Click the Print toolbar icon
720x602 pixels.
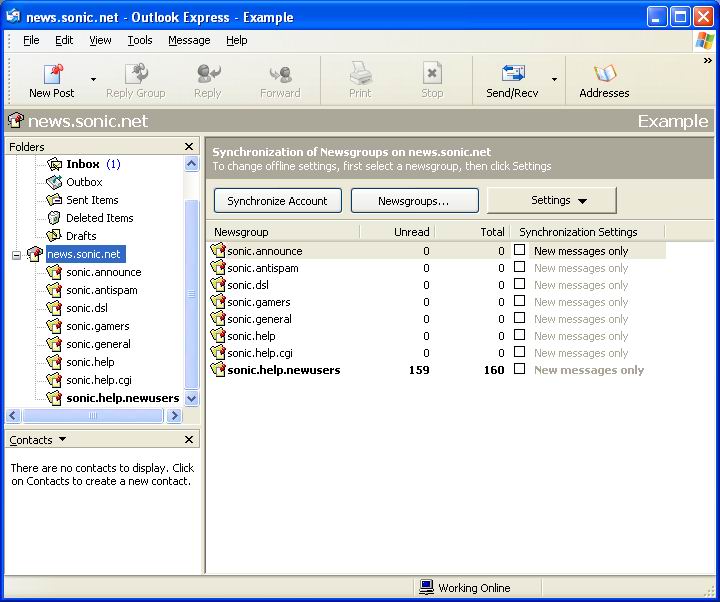coord(360,73)
